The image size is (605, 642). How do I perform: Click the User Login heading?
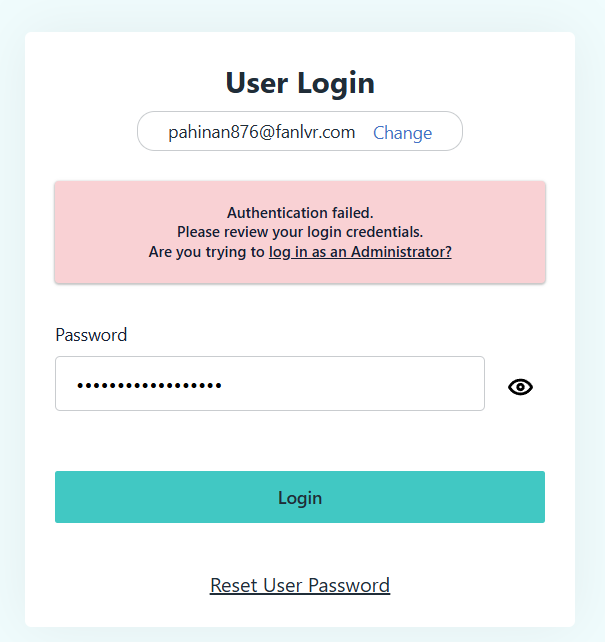tap(300, 83)
